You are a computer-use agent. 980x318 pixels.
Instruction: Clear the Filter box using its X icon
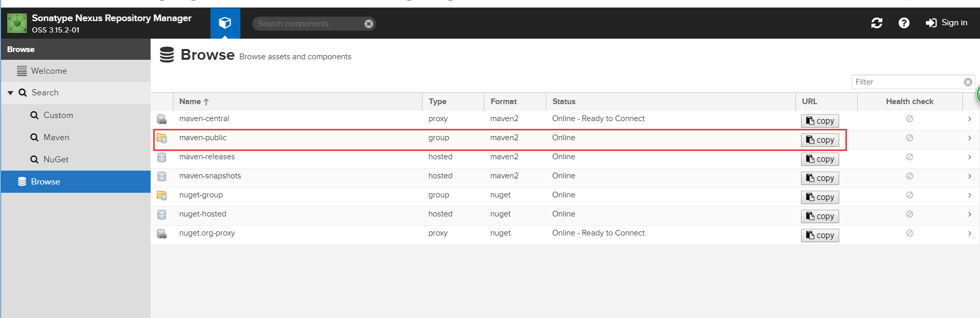pos(968,82)
